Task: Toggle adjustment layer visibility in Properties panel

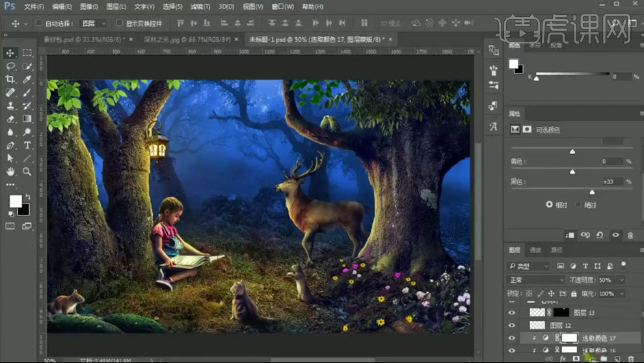Action: [x=615, y=235]
